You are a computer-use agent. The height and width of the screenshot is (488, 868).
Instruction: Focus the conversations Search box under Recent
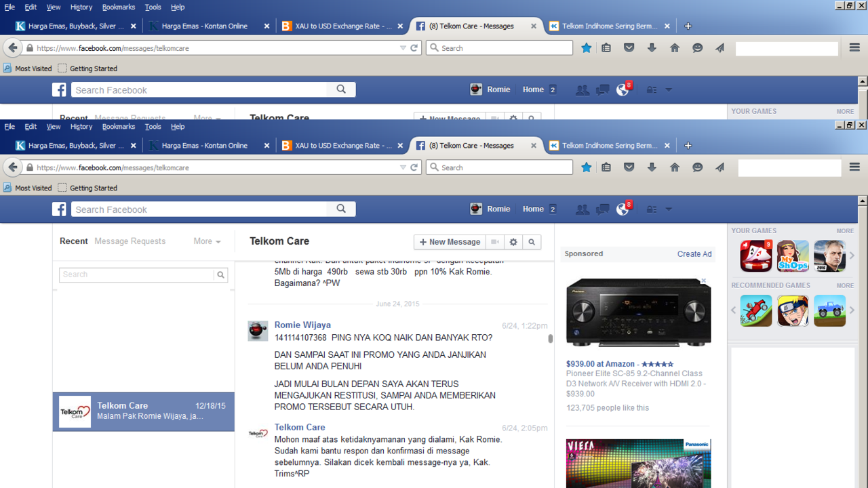click(137, 274)
